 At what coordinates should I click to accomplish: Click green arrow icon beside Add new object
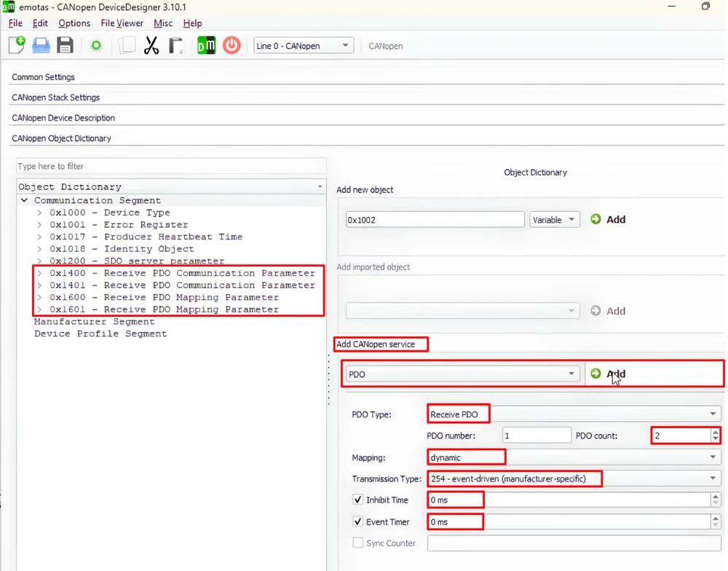(596, 218)
